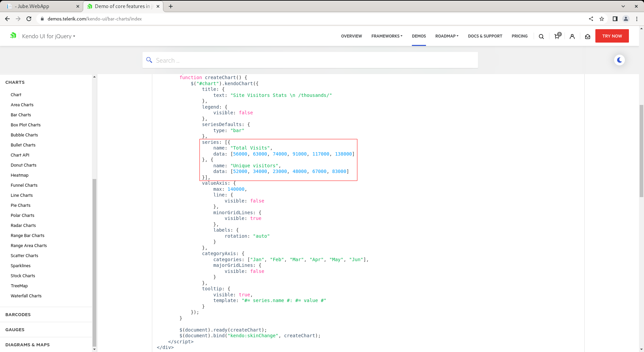
Task: Click the browser forward arrow
Action: coord(18,19)
